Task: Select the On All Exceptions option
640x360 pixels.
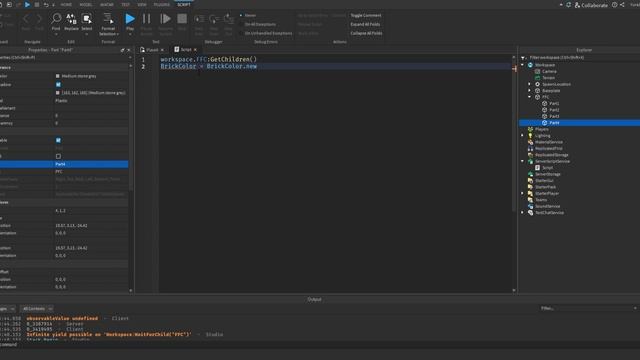Action: 258,24
